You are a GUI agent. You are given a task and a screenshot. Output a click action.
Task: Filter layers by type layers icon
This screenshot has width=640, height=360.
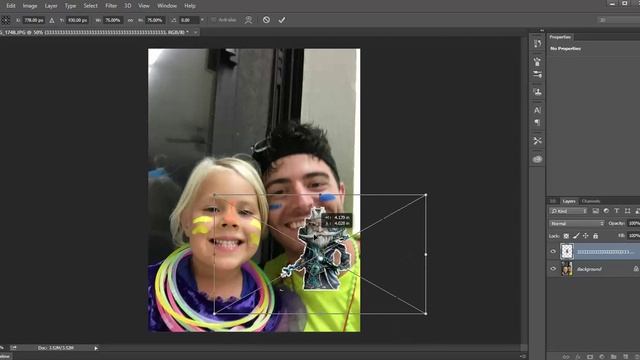click(x=617, y=211)
